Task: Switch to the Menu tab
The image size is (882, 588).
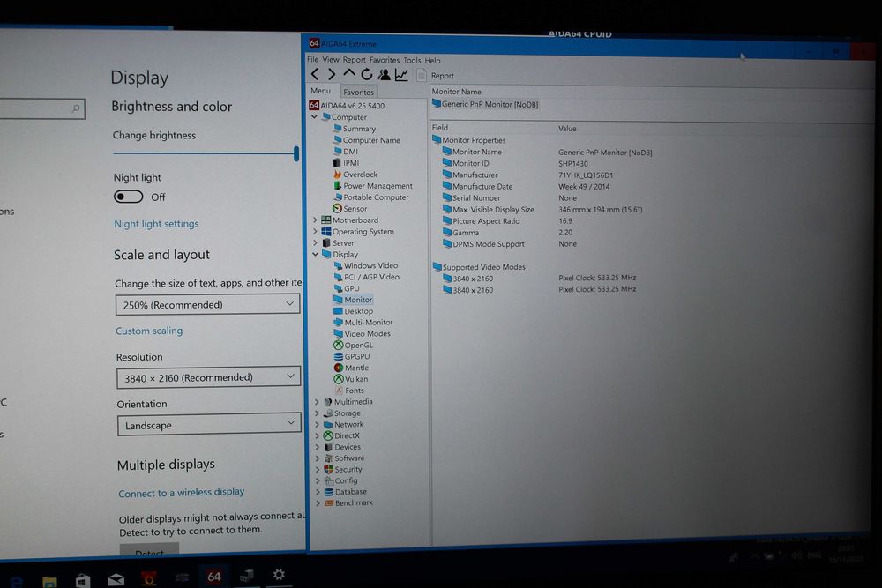Action: 321,91
